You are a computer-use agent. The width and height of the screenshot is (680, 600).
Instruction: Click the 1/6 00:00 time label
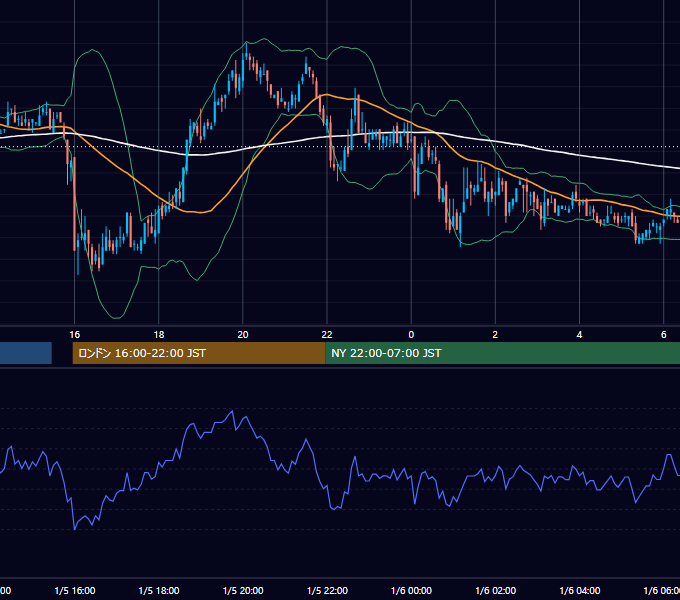(411, 590)
